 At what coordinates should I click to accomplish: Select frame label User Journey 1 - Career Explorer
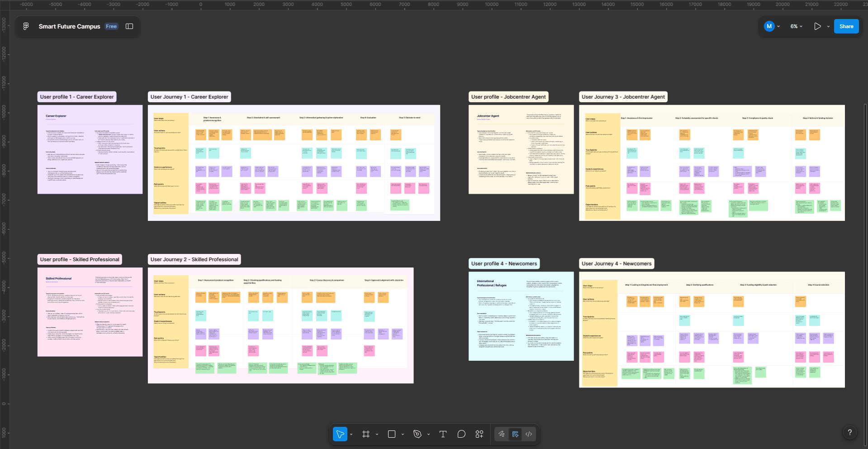(190, 97)
